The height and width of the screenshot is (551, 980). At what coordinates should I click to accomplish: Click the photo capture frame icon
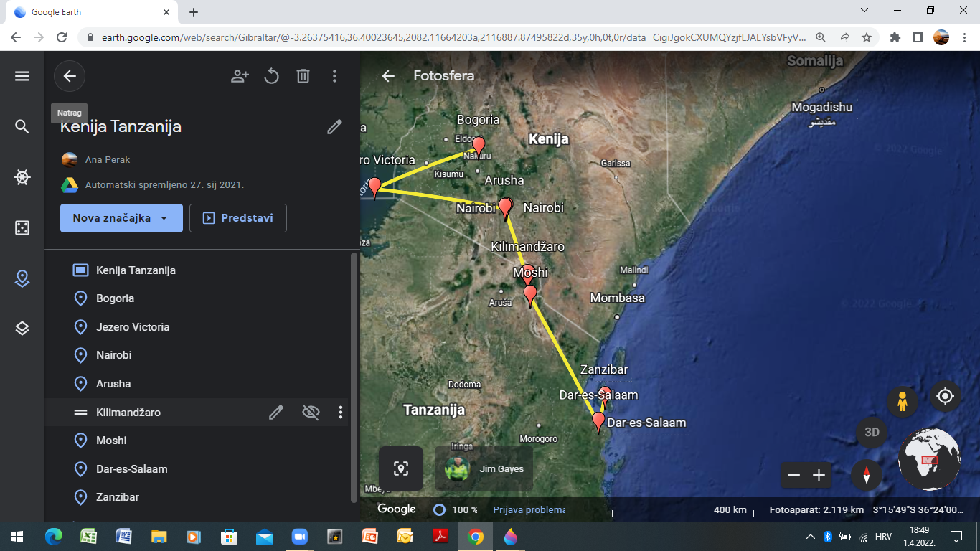point(401,468)
